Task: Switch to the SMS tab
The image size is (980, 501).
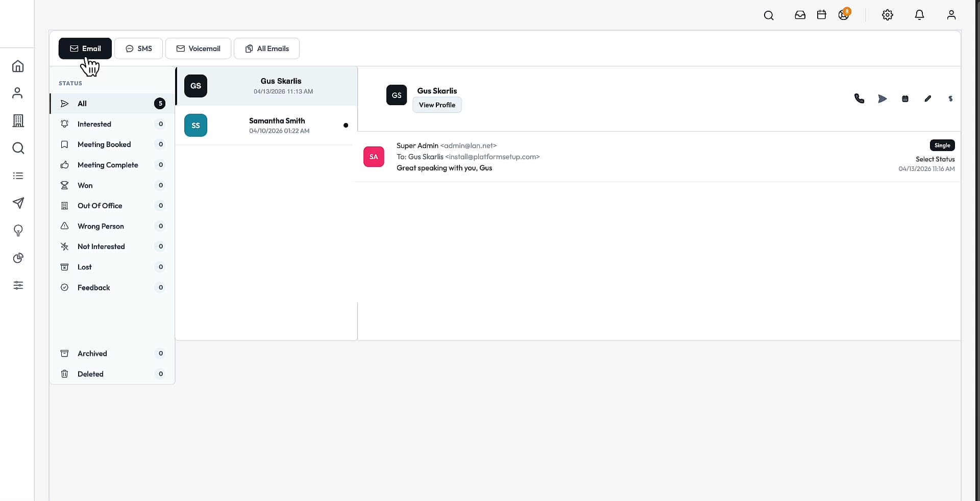Action: 138,48
